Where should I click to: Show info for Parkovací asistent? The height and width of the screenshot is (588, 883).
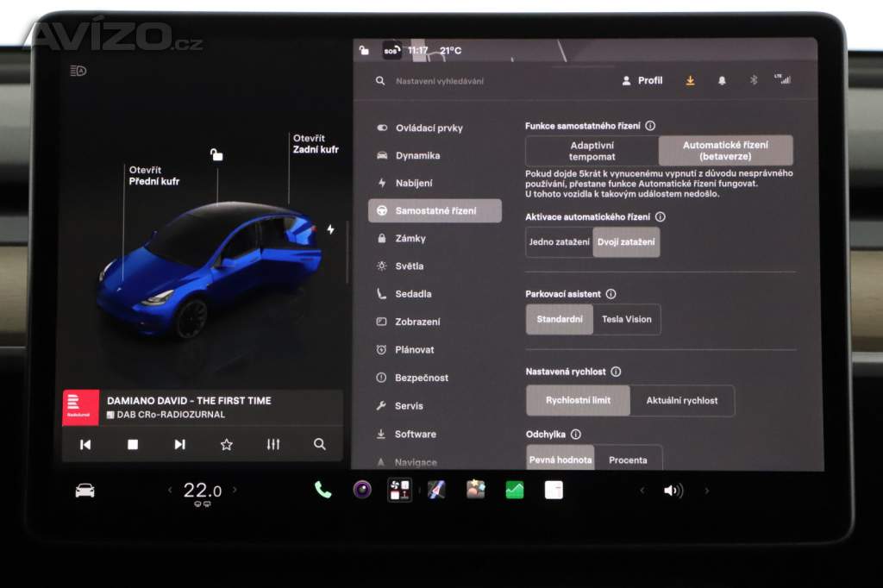coord(611,294)
